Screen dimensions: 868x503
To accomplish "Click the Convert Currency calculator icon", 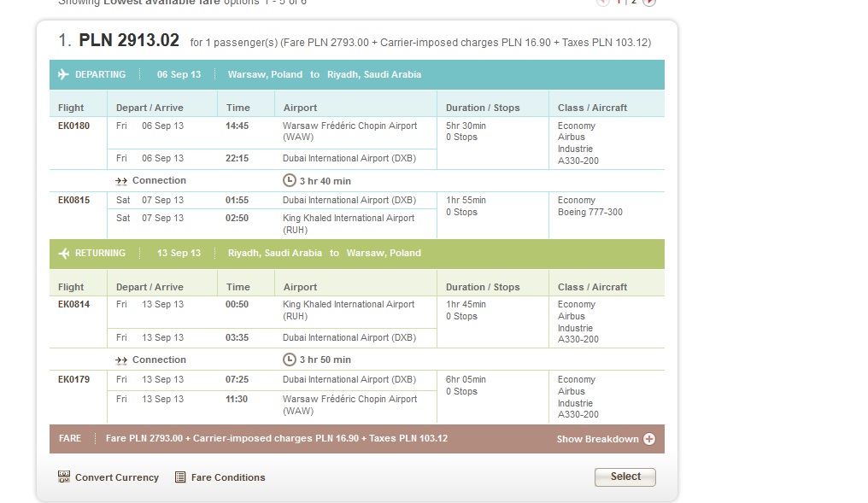I will pyautogui.click(x=64, y=477).
